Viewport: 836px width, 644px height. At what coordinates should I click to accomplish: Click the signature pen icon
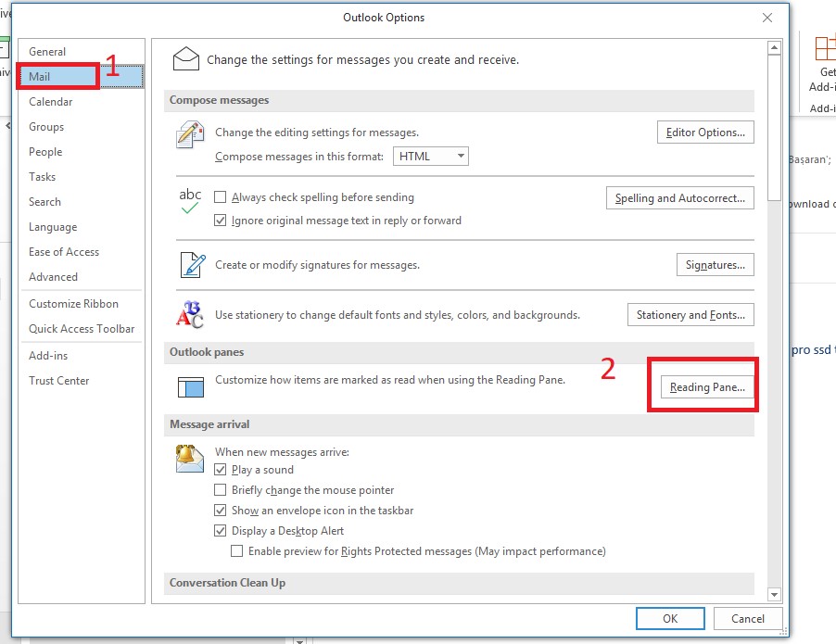(192, 265)
